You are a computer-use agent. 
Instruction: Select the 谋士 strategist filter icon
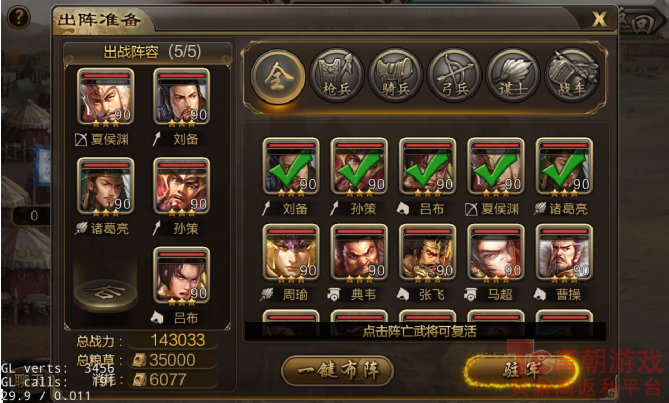(x=513, y=75)
